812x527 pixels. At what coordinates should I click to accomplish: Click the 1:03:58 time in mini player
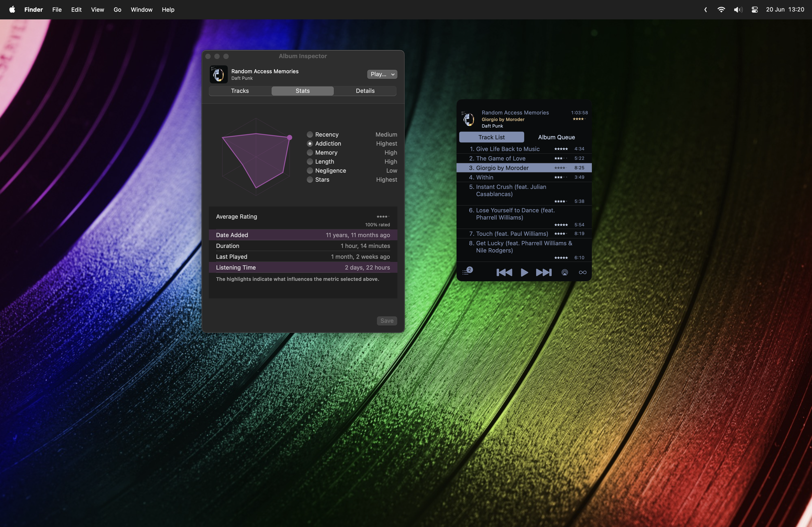tap(579, 112)
